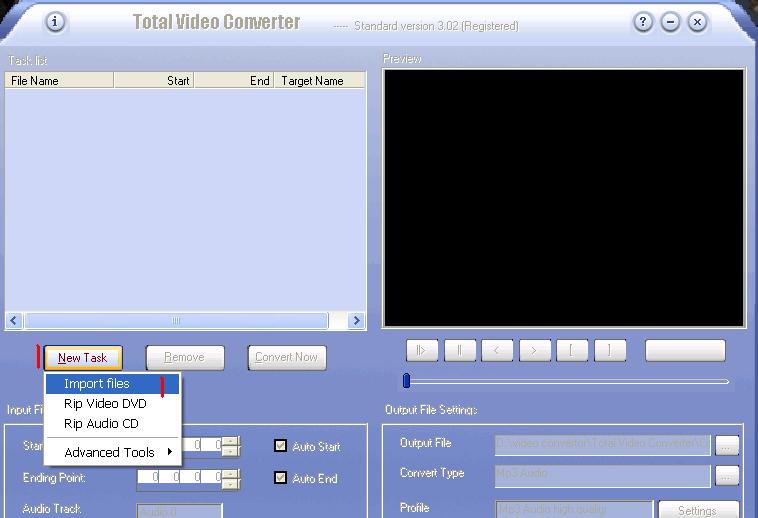Click the task list scroll right arrow
758x518 pixels.
[357, 320]
